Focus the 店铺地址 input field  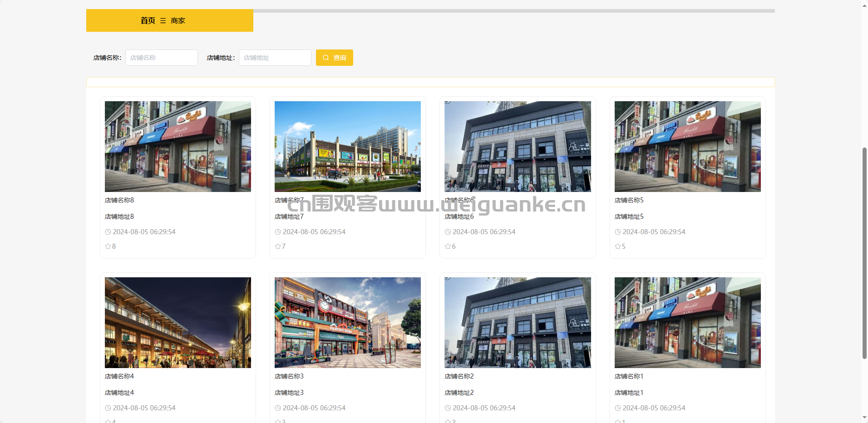click(x=275, y=58)
